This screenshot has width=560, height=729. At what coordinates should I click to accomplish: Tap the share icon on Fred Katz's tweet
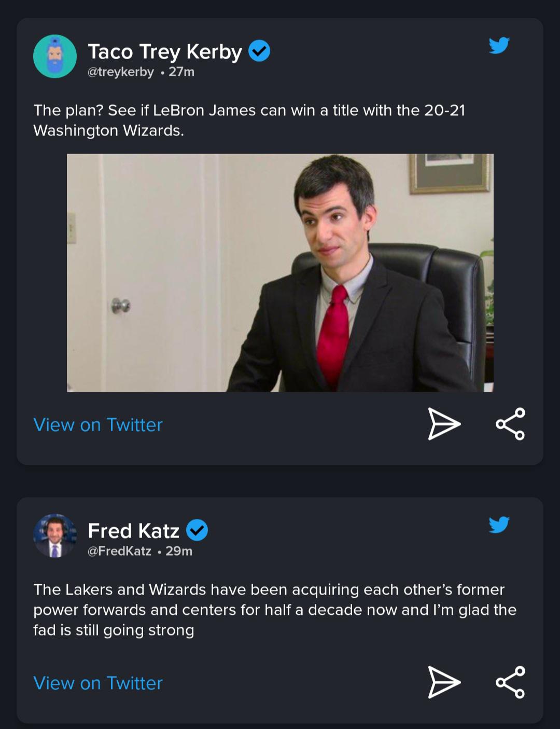[510, 682]
